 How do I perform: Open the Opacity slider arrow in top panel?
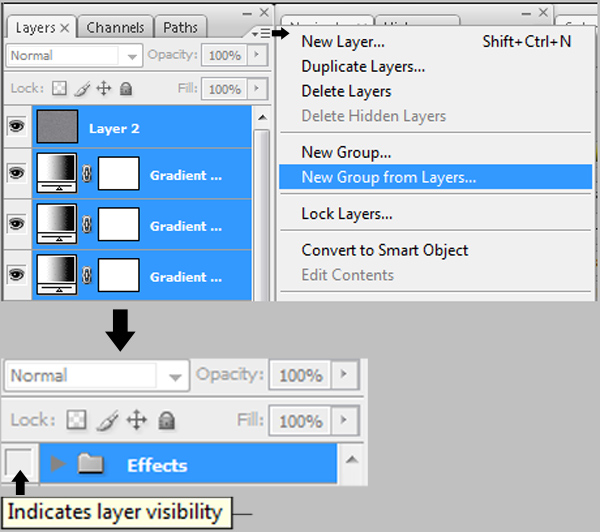[256, 55]
